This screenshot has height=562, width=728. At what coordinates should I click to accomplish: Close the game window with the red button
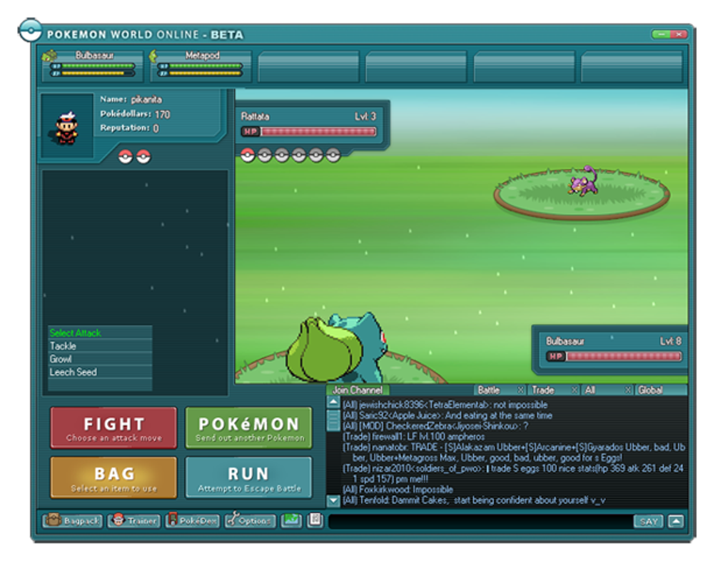point(679,34)
